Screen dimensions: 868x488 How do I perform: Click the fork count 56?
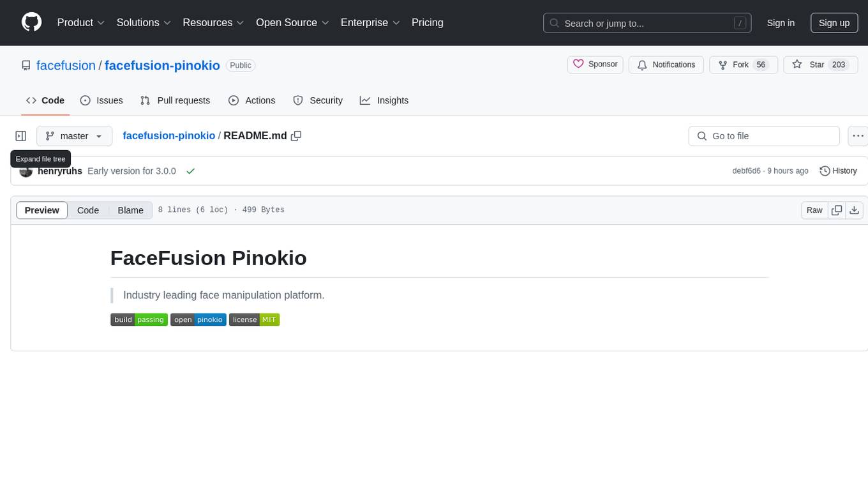[x=761, y=65]
